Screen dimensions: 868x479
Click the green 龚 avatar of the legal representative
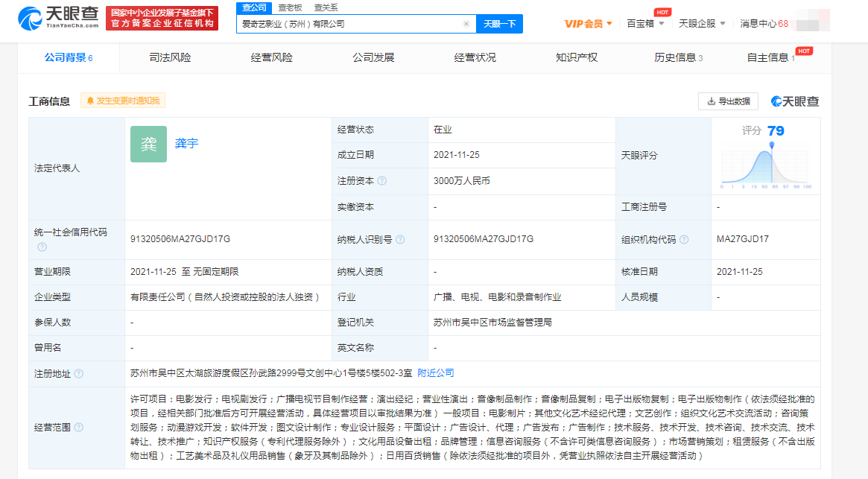148,144
